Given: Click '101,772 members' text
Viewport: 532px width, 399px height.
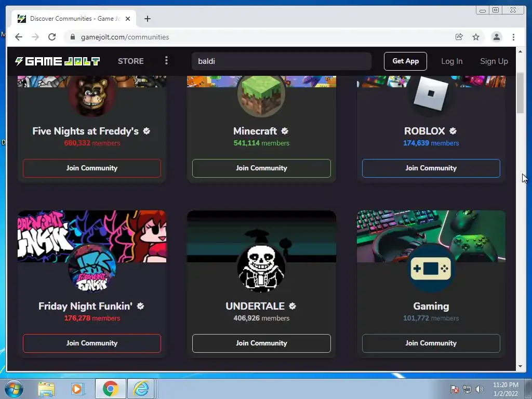Looking at the screenshot, I should (431, 318).
